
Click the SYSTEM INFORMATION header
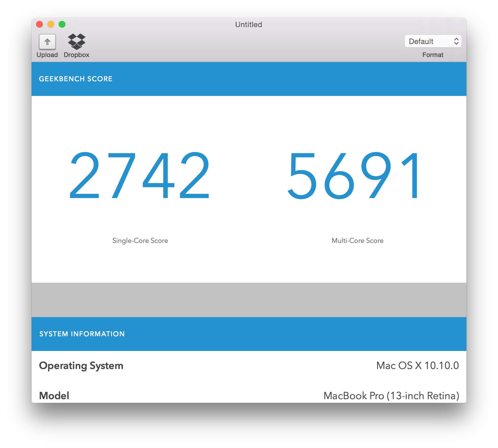[82, 334]
